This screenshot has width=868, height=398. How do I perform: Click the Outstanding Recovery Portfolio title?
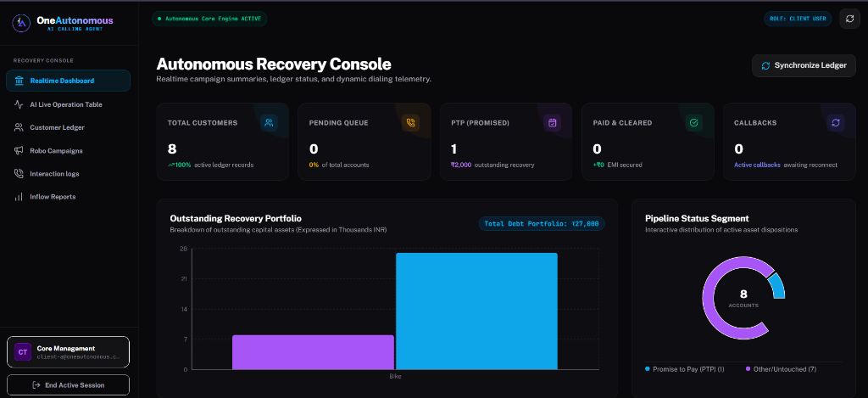[236, 218]
